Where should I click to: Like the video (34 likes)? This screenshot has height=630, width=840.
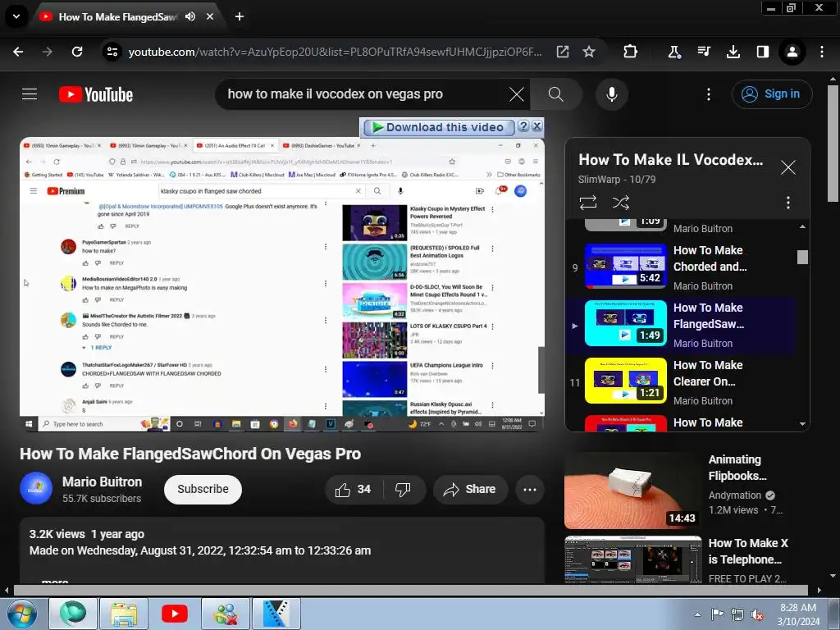pos(353,489)
